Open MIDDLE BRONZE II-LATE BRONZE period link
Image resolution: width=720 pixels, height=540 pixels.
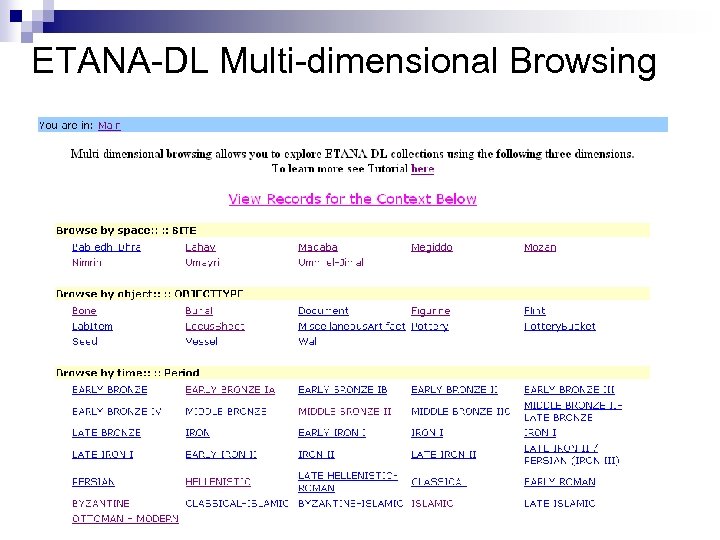573,411
